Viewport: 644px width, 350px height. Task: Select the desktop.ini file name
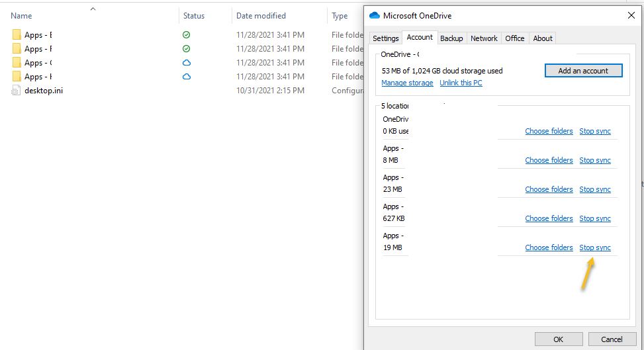tap(44, 91)
